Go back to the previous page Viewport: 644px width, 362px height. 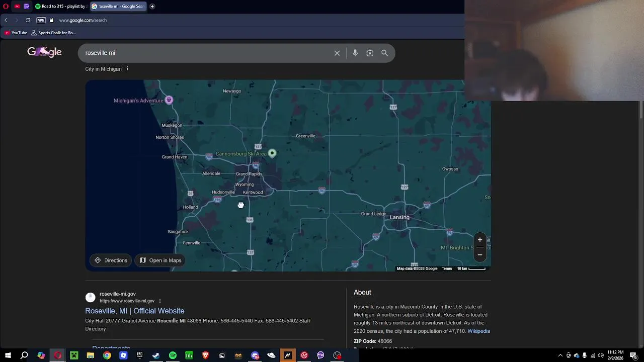click(x=6, y=20)
